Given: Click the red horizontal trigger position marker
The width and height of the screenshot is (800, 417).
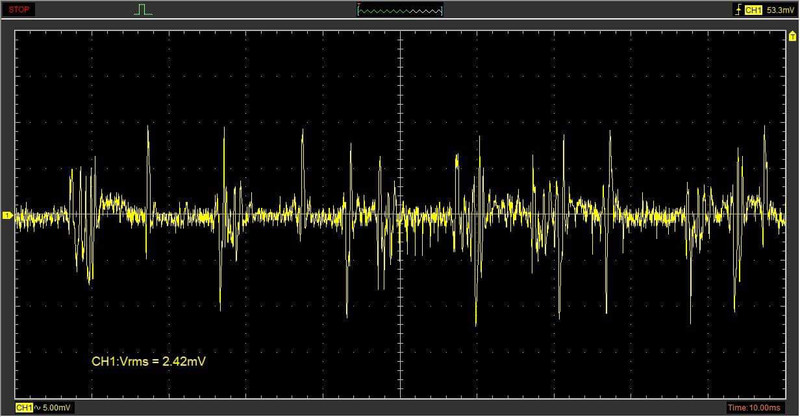Looking at the screenshot, I should pos(359,5).
